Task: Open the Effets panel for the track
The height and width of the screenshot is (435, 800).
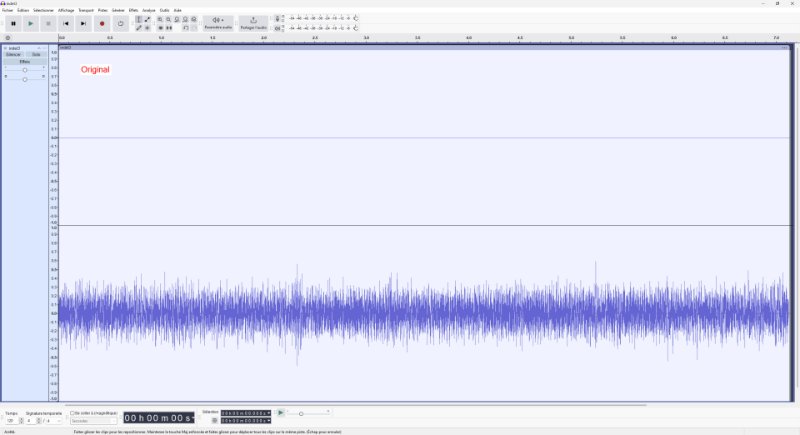Action: pyautogui.click(x=25, y=61)
